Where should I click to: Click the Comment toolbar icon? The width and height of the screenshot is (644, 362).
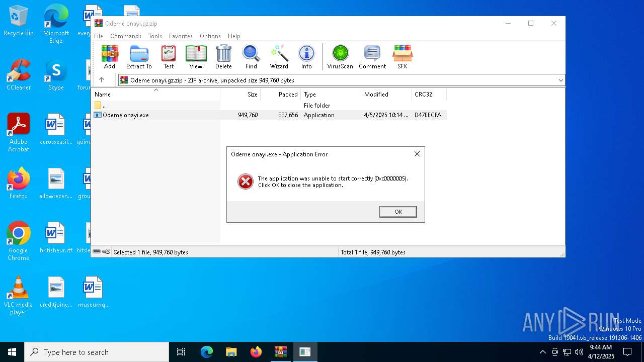372,57
